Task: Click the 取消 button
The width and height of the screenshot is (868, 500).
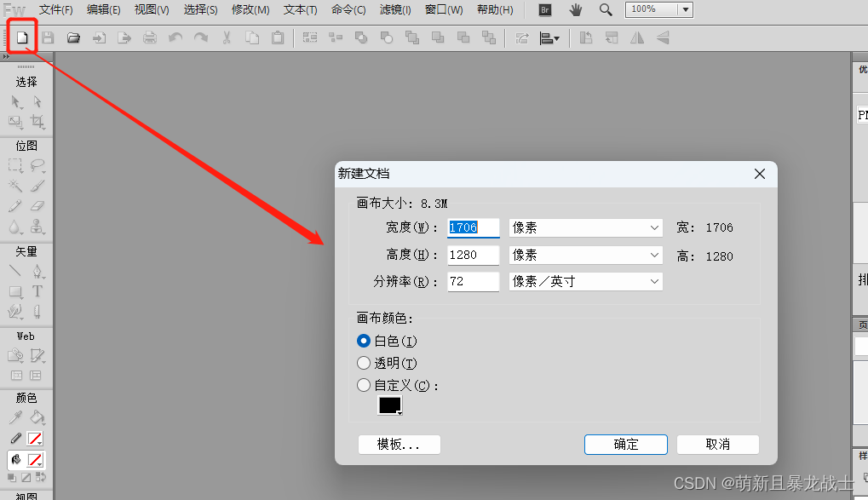Action: 718,444
